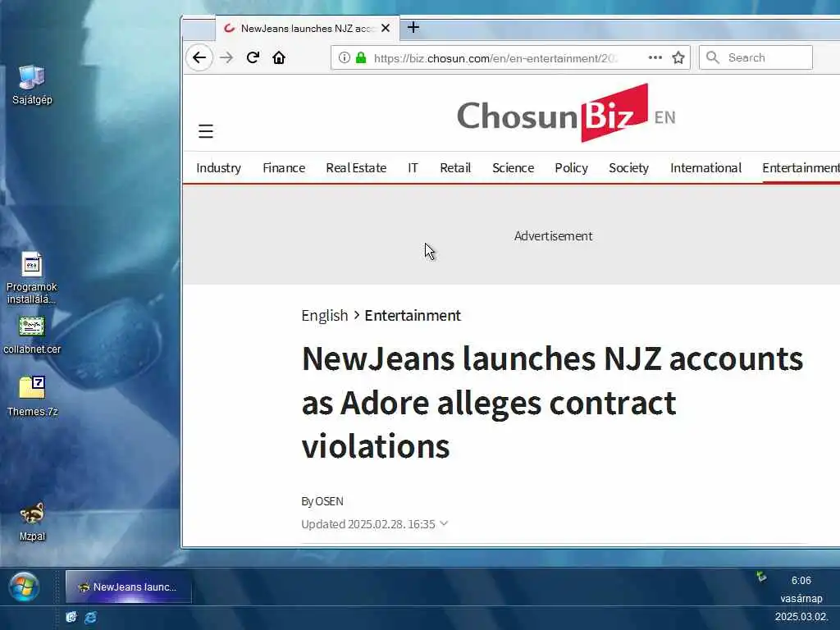Reload the page with the refresh icon
The image size is (840, 630).
(253, 57)
